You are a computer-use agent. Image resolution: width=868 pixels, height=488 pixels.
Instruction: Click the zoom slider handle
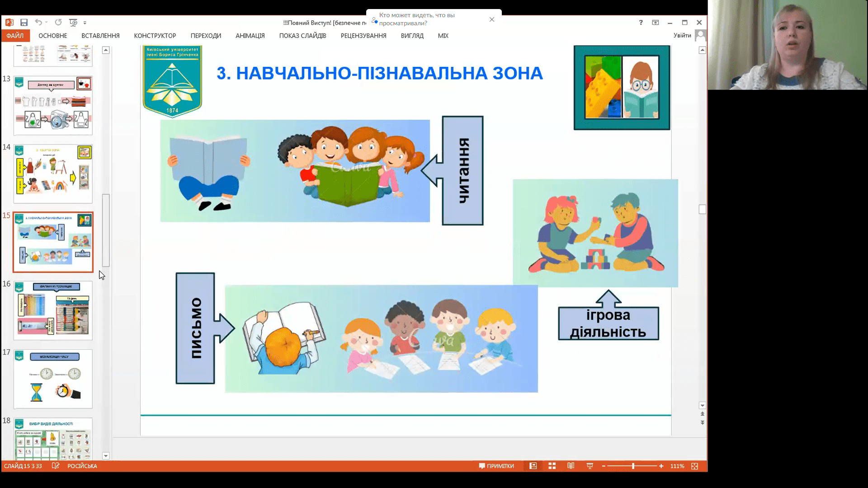click(633, 466)
